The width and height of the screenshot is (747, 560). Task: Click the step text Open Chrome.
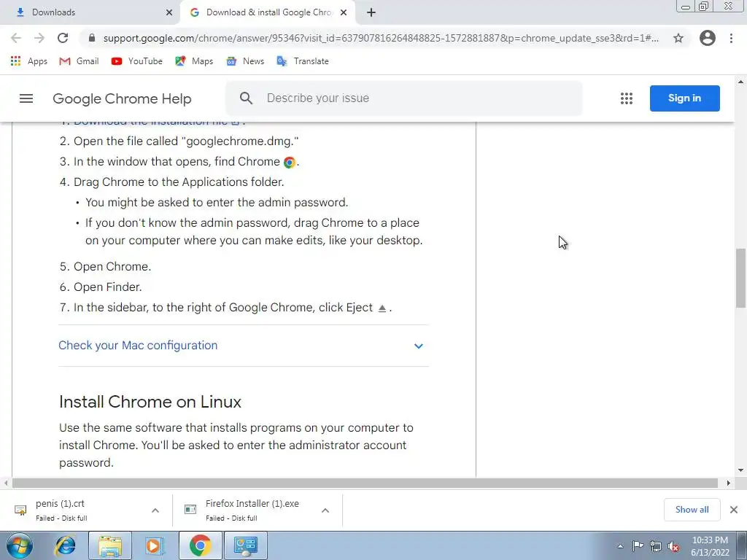[112, 267]
